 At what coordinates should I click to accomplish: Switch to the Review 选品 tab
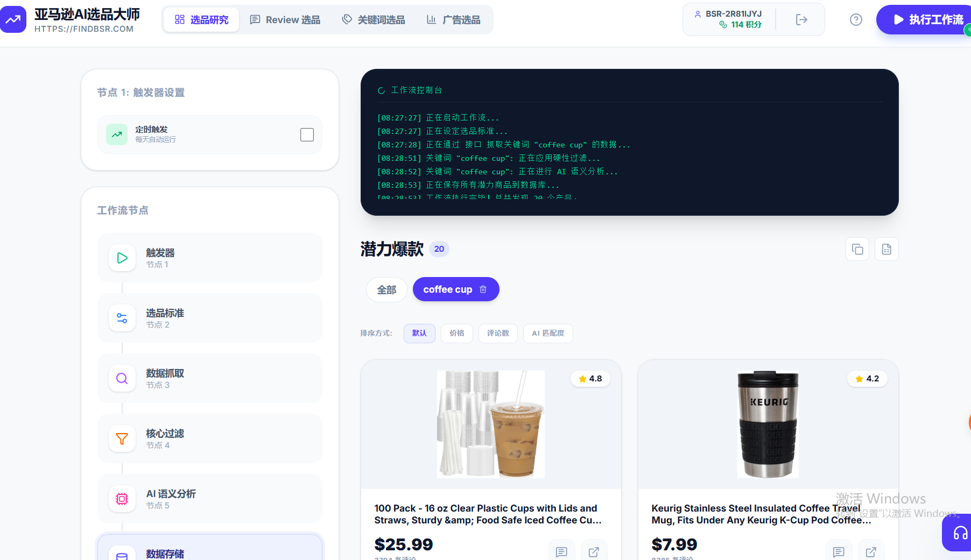click(x=285, y=20)
